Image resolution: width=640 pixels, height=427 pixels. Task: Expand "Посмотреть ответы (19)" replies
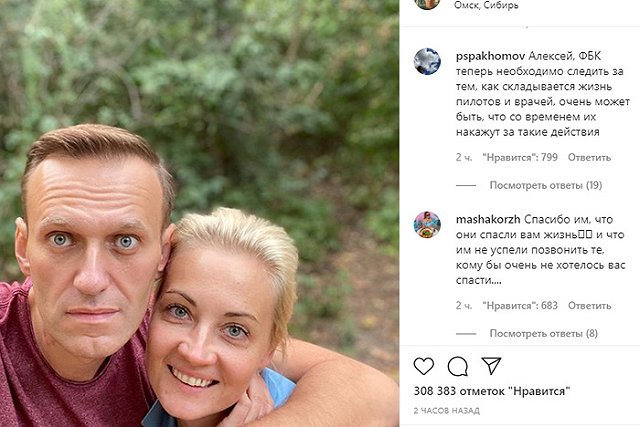[545, 185]
